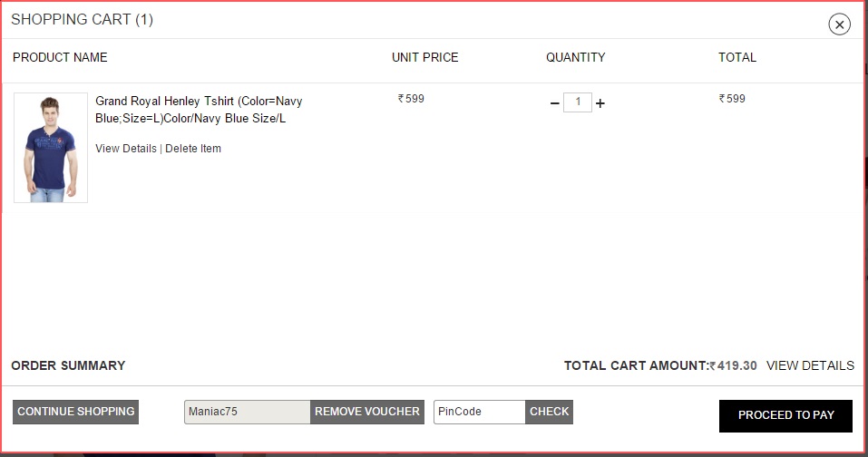Click the total cart amount ₹419.30
This screenshot has width=868, height=457.
pyautogui.click(x=733, y=365)
